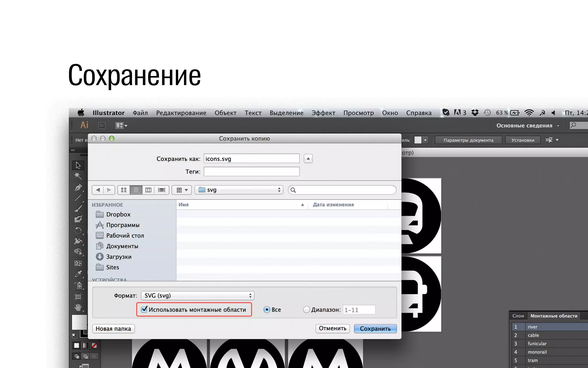Click the volume speaker icon
This screenshot has height=368, width=588.
point(553,113)
